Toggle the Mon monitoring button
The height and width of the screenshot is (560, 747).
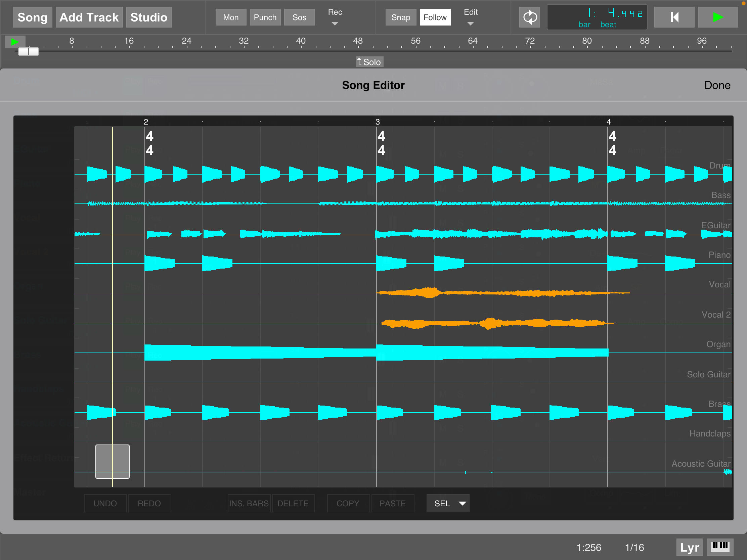[231, 17]
